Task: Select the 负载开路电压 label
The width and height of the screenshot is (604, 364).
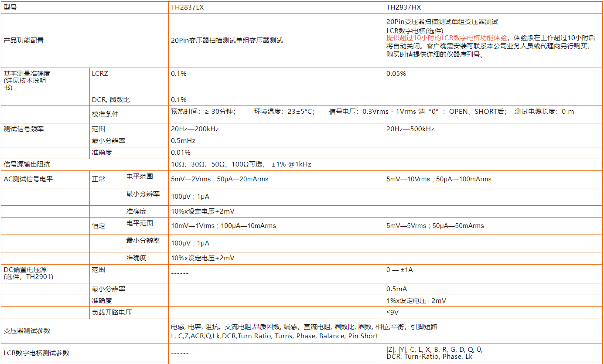Action: [x=112, y=313]
